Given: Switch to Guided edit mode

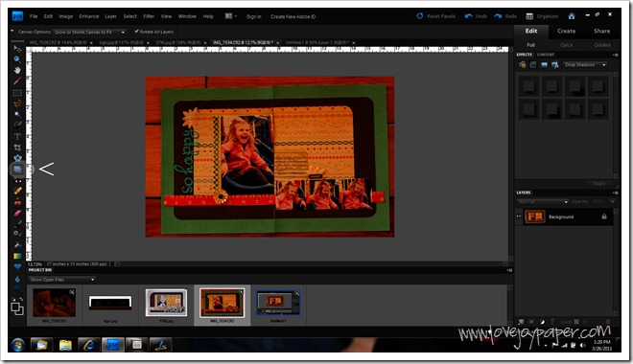Looking at the screenshot, I should tap(602, 45).
